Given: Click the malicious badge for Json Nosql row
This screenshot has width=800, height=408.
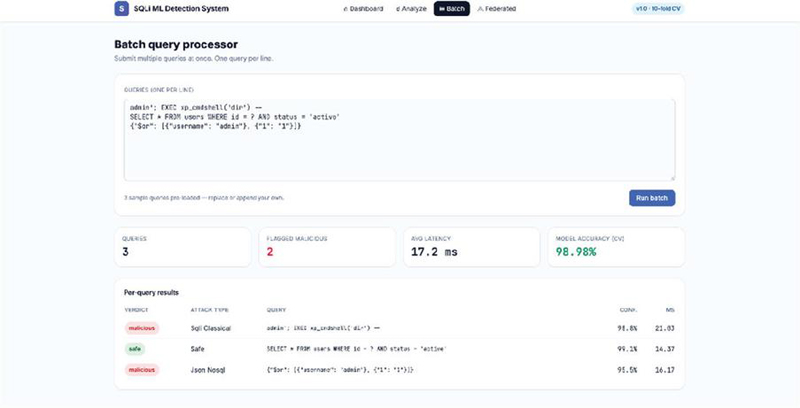Looking at the screenshot, I should click(x=142, y=370).
